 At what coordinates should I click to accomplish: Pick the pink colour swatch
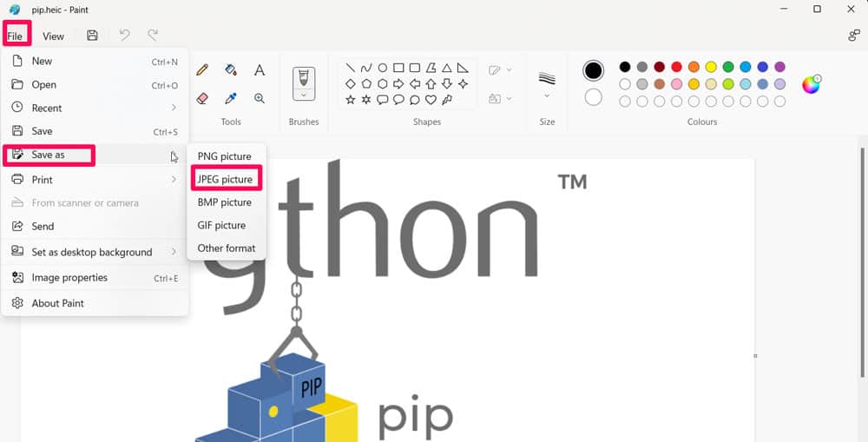676,84
